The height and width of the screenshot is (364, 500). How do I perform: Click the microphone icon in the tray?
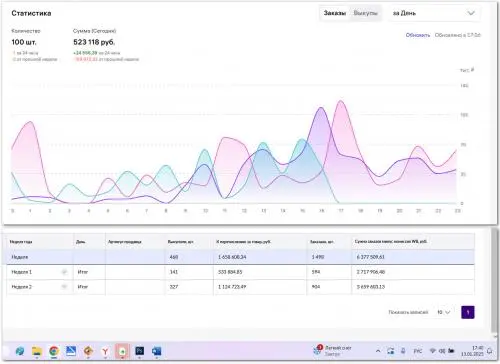403,351
